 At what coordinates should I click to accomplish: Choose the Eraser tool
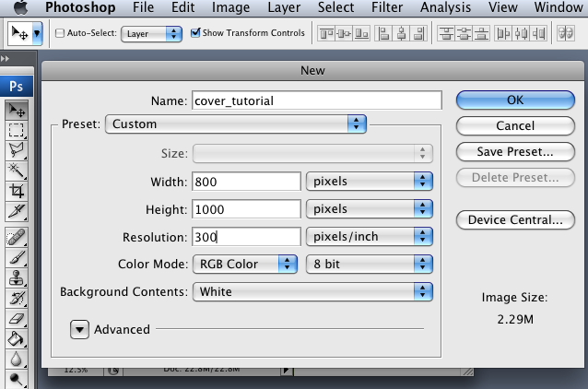point(16,319)
